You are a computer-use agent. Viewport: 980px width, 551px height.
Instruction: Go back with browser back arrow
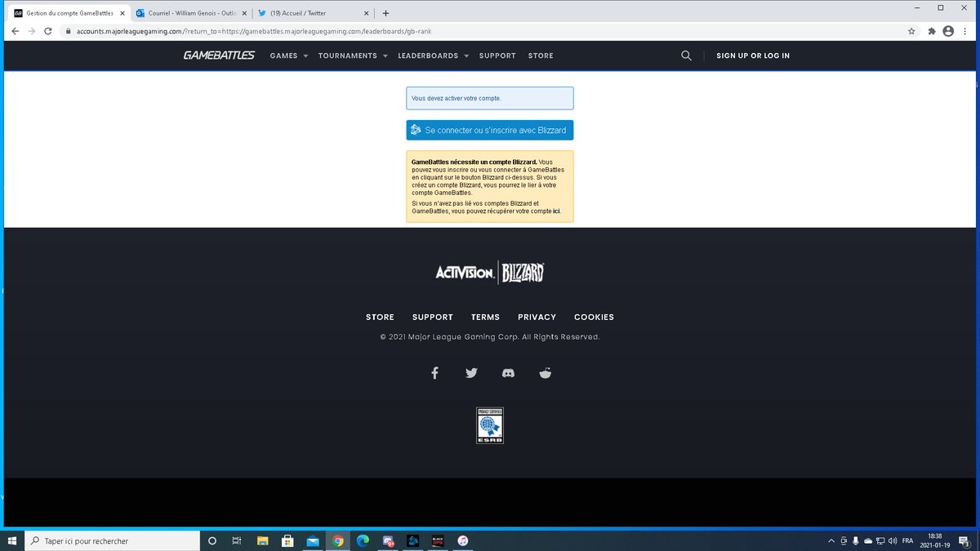point(15,31)
